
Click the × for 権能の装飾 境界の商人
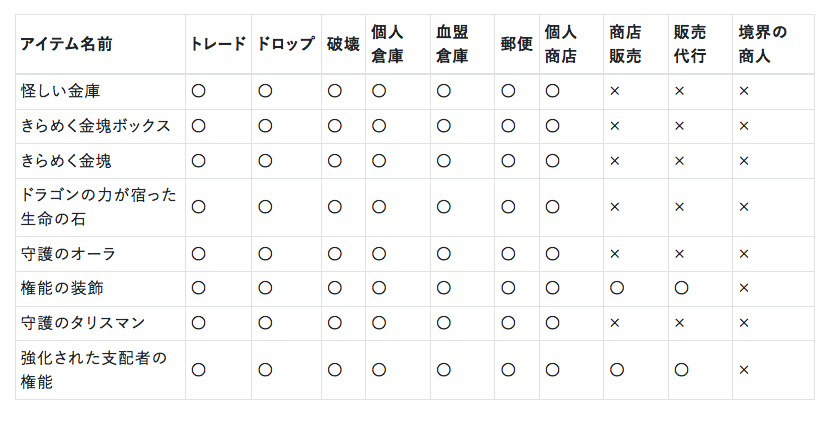point(744,288)
